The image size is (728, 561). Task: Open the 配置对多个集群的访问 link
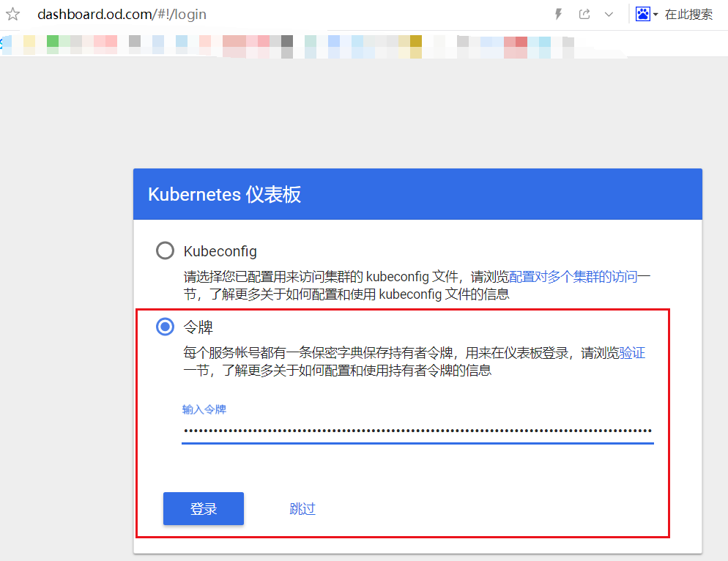tap(574, 278)
